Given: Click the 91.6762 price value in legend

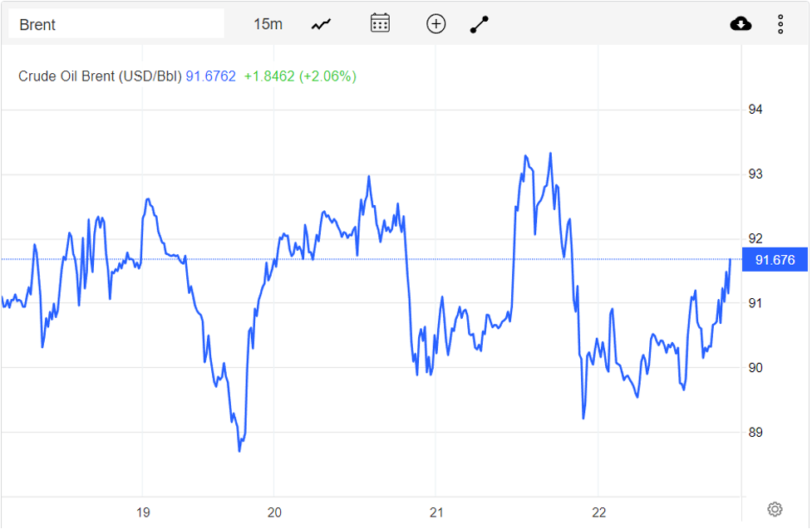Looking at the screenshot, I should (x=210, y=76).
